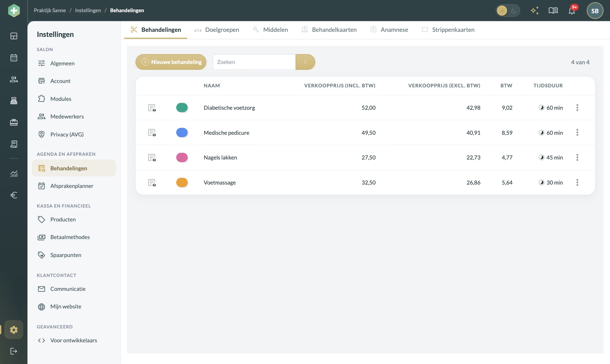Click the green plus app logo
610x364 pixels.
click(14, 10)
